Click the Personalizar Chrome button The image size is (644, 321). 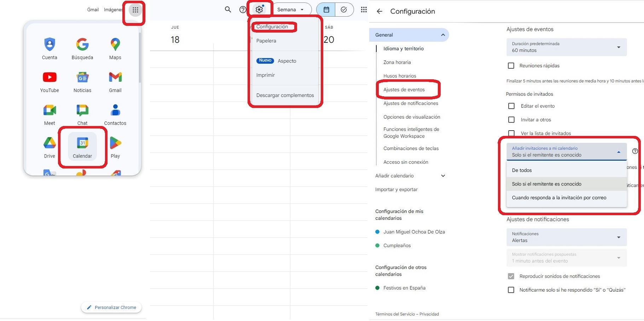point(111,307)
